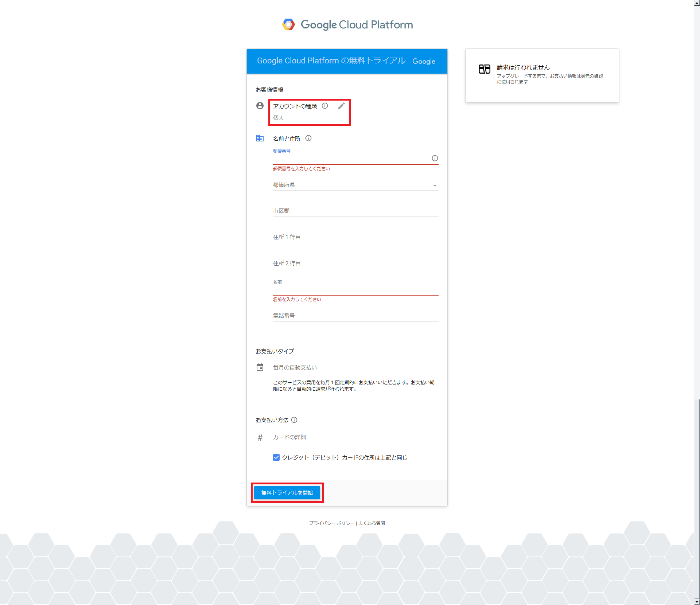Click the 名前を入力してください error message
The height and width of the screenshot is (605, 700).
tap(297, 299)
